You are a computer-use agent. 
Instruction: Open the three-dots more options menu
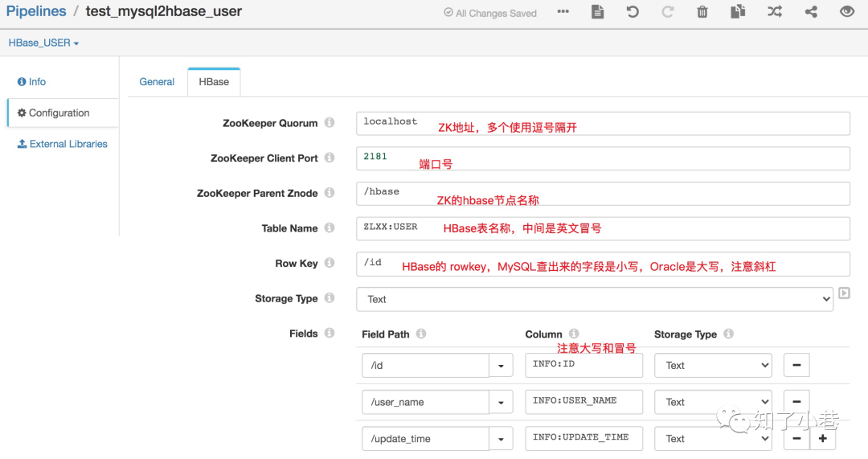pyautogui.click(x=563, y=11)
